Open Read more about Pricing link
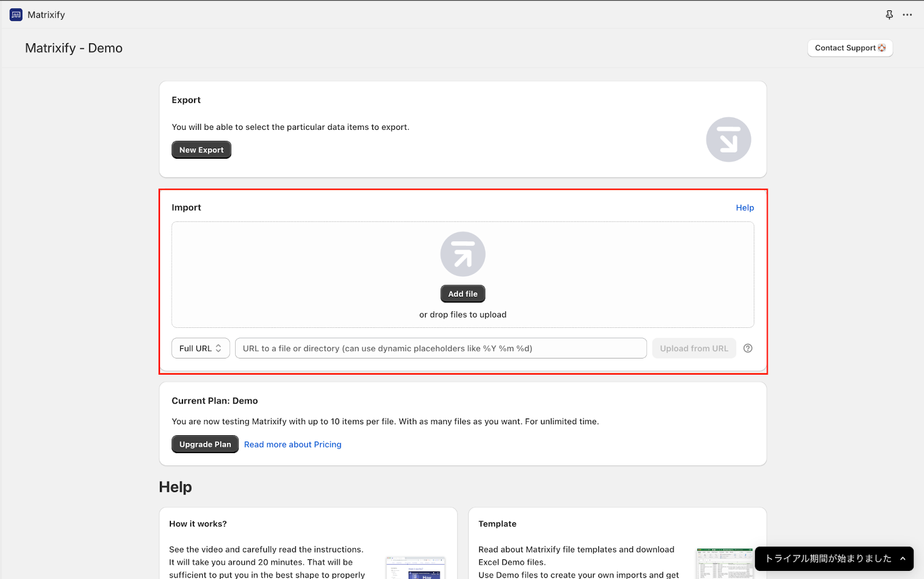This screenshot has width=924, height=579. [293, 444]
